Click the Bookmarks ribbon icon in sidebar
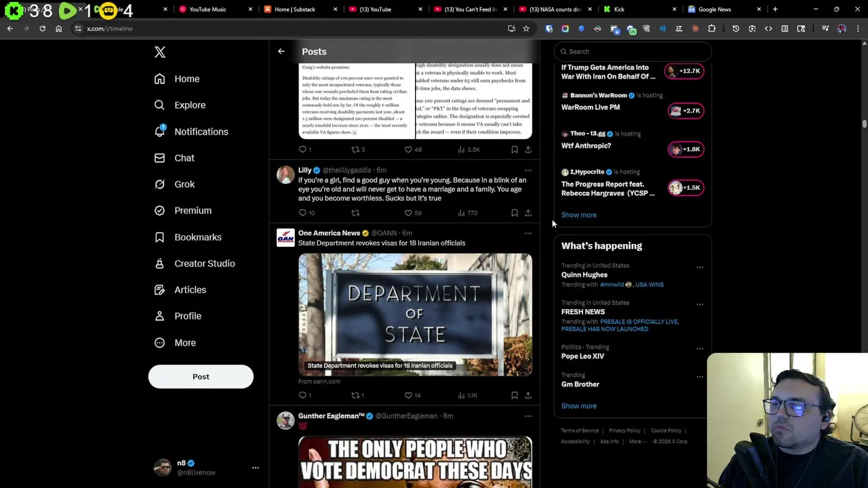 click(159, 237)
